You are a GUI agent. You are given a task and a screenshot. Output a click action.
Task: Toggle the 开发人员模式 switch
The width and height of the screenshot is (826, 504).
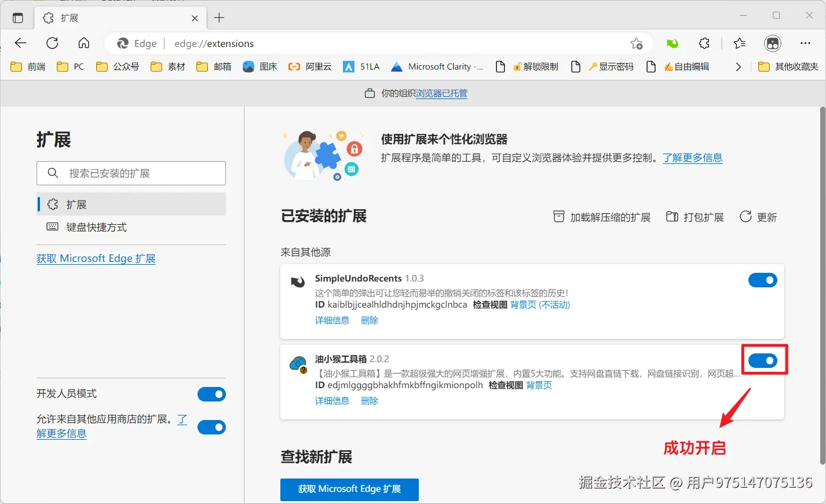click(211, 395)
